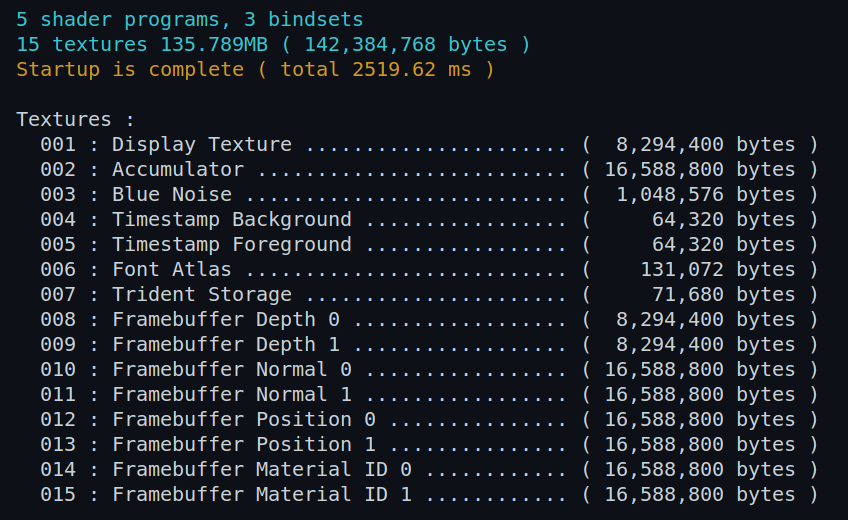The image size is (848, 520).
Task: Click the '010 : Framebuffer Normal 0' row
Action: (429, 370)
